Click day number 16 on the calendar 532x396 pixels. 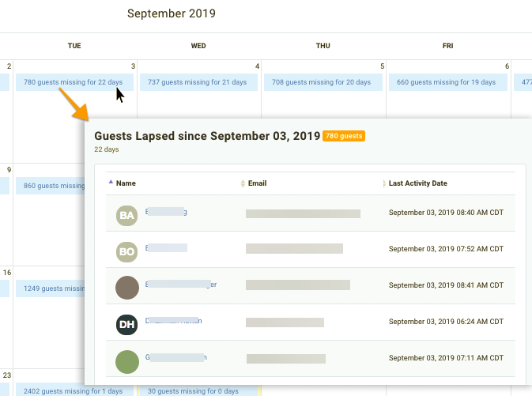click(7, 273)
